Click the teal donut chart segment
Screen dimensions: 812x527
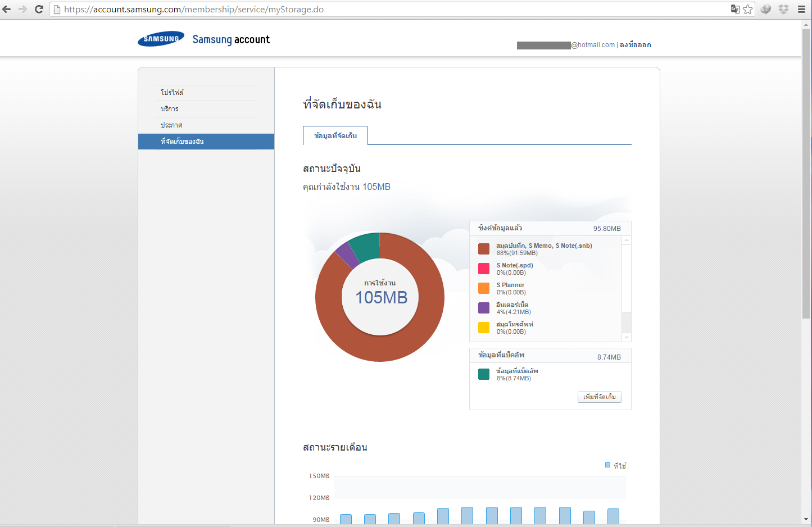tap(366, 247)
